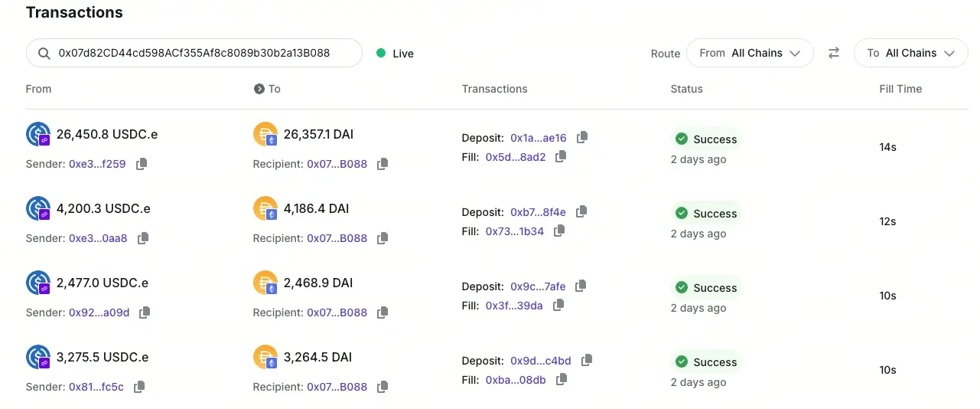The image size is (980, 409).
Task: Open fill transaction 0x73...1b34
Action: [x=515, y=231]
